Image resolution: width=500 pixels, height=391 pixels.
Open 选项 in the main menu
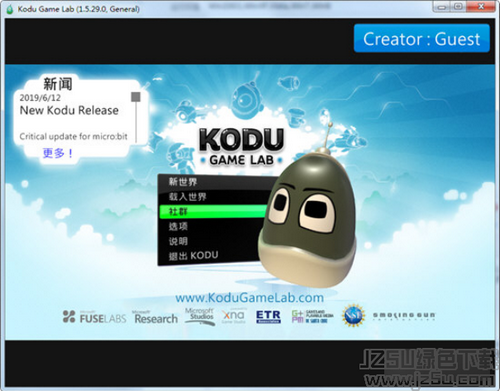[178, 226]
